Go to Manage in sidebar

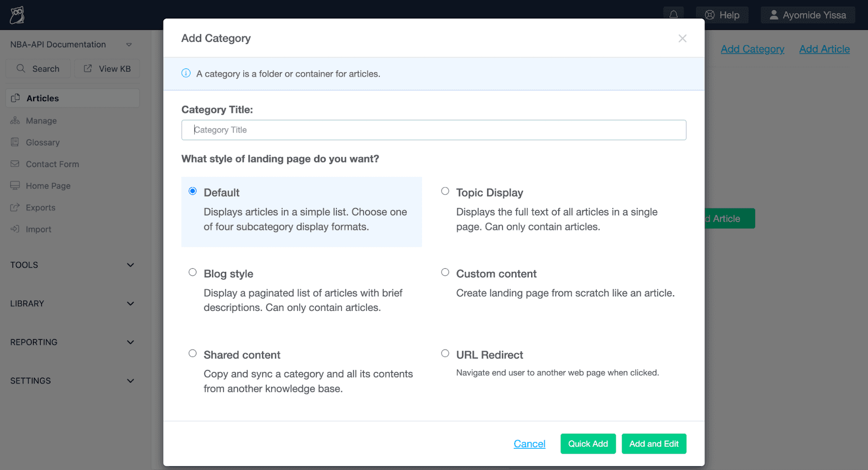pos(41,121)
